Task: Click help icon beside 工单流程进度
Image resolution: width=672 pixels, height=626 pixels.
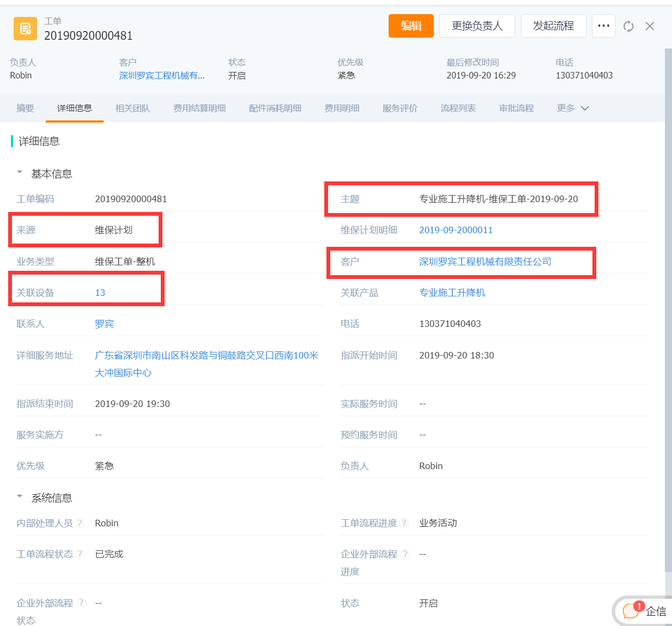Action: point(404,523)
